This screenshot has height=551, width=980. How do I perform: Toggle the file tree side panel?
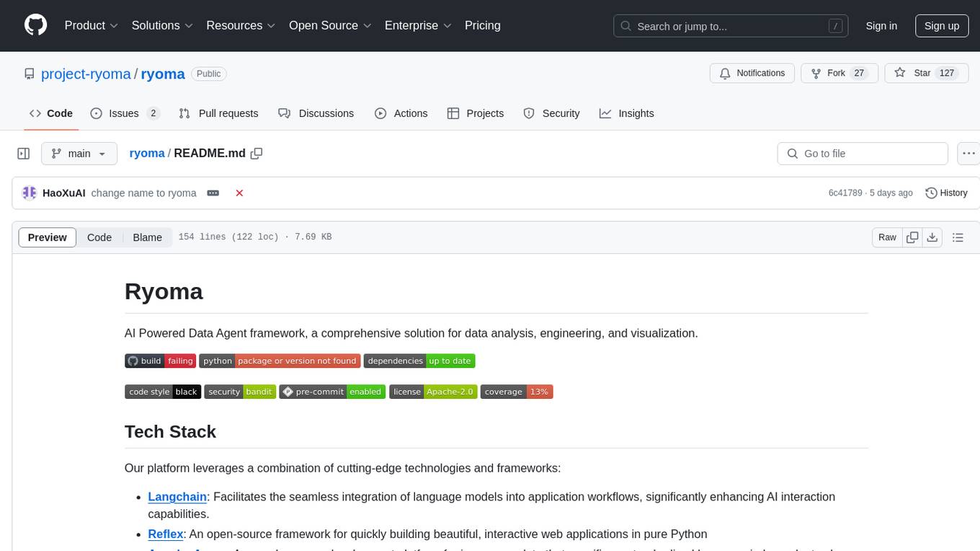pyautogui.click(x=24, y=154)
